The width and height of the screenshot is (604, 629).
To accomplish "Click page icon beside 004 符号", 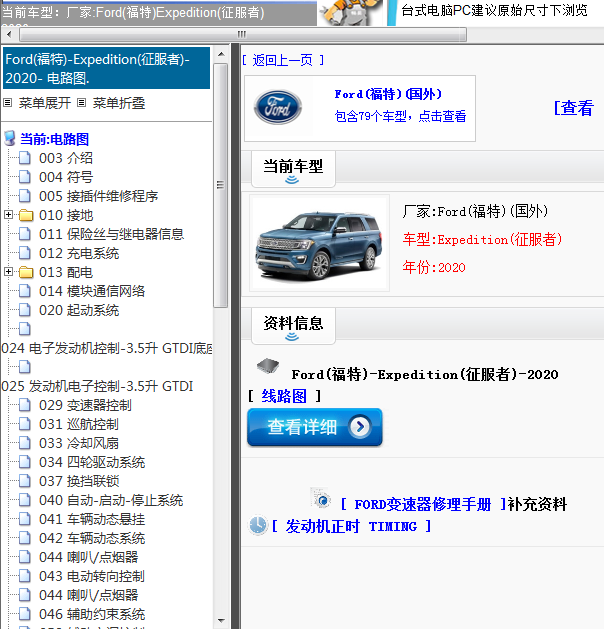I will click(25, 177).
